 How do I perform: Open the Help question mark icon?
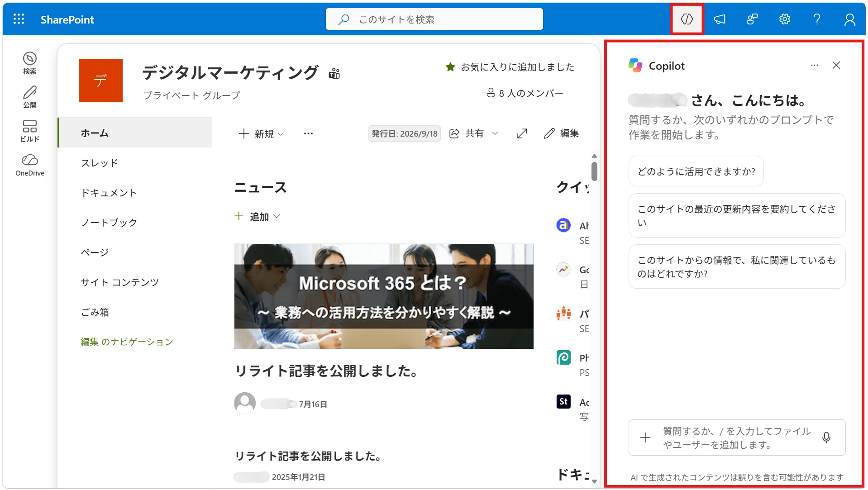coord(817,19)
